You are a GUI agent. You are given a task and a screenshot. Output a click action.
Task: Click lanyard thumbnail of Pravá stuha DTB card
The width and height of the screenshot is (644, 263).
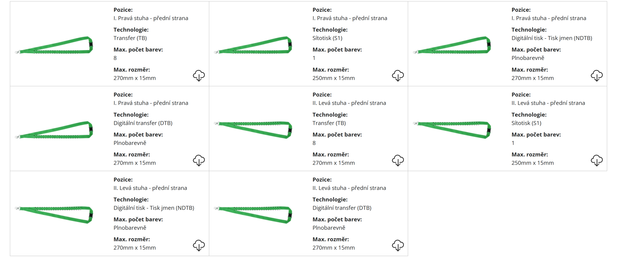pyautogui.click(x=54, y=130)
